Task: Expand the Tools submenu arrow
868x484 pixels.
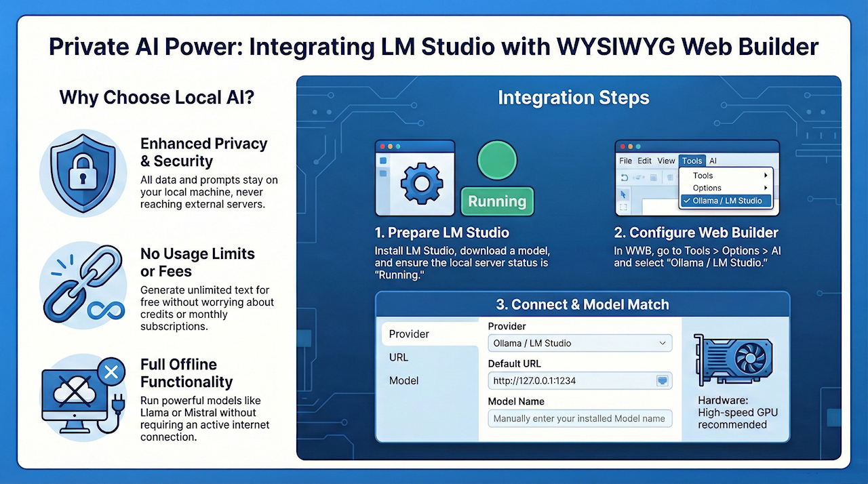Action: [766, 176]
